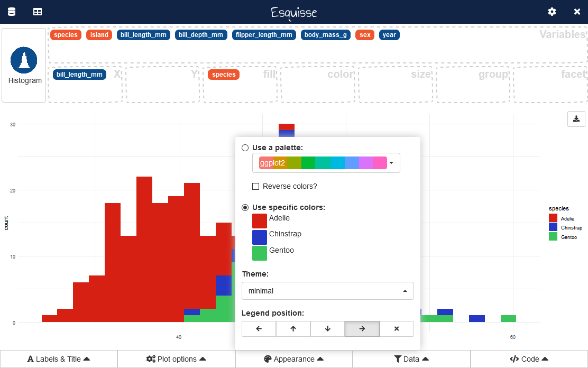Select the 'Use a palette' radio button

245,148
